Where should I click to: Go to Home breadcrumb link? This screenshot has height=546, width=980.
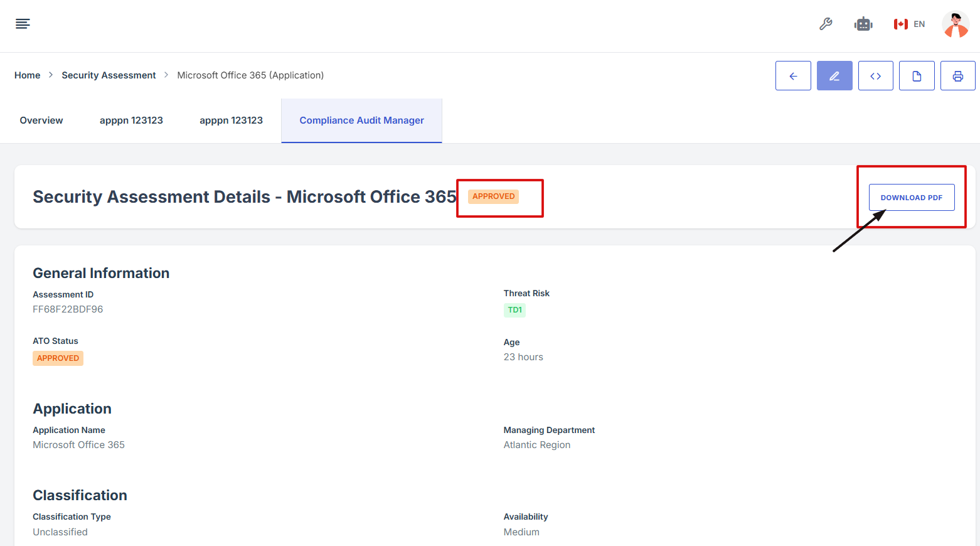pos(28,75)
